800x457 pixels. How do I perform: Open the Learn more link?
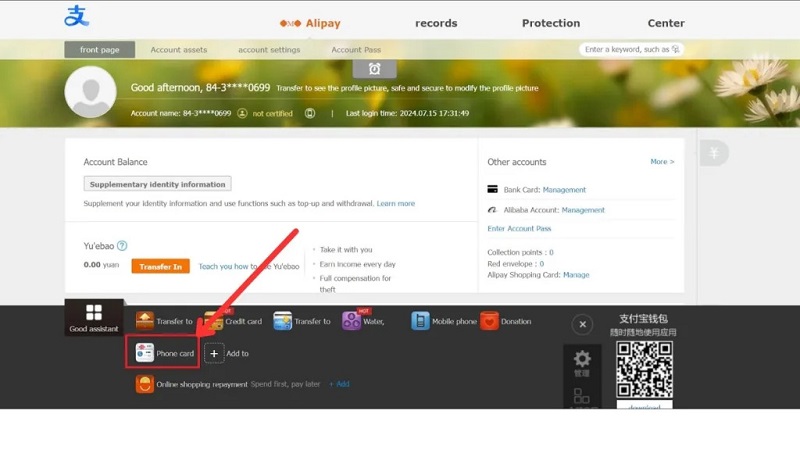[x=395, y=204]
